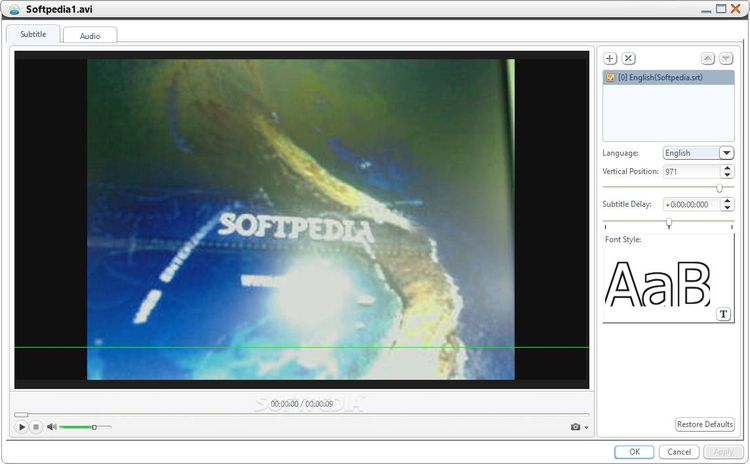Screen dimensions: 750x464
Task: Add a new subtitle file with plus icon
Action: 609,58
